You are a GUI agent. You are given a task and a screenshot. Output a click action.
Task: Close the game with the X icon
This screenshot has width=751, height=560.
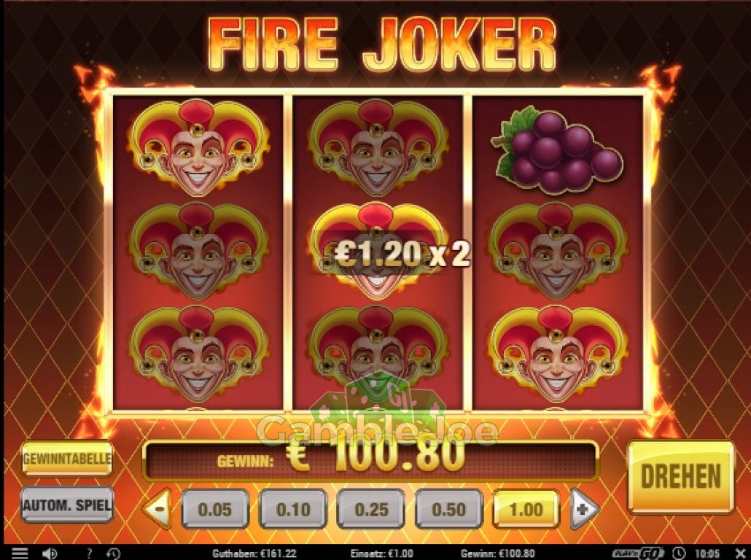[x=739, y=553]
